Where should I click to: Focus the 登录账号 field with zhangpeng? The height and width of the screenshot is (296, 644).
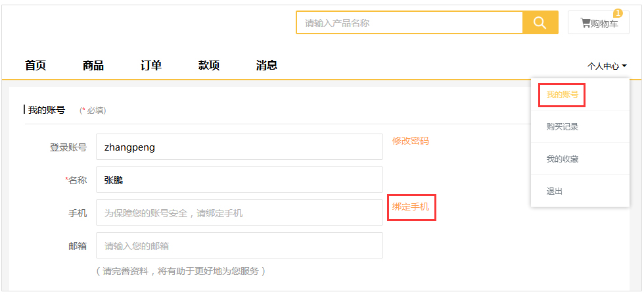239,147
